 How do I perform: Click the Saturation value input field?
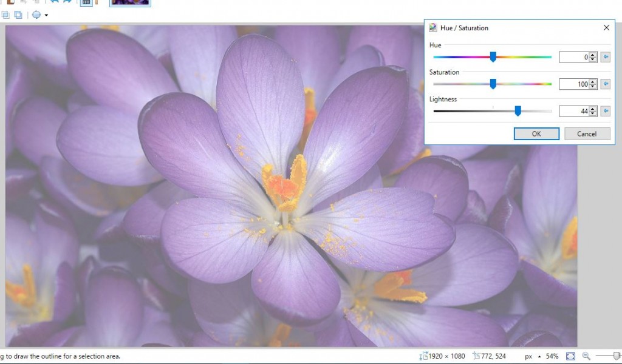574,84
